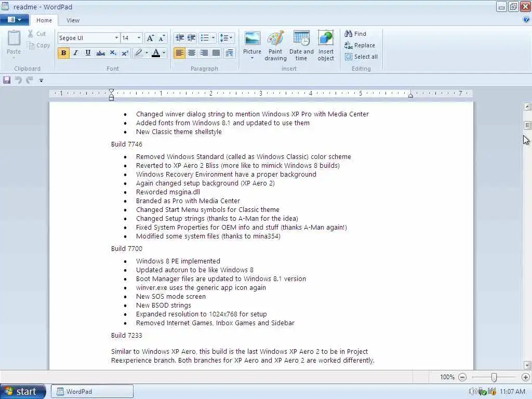532x399 pixels.
Task: Click the font color A swatch
Action: click(x=156, y=53)
